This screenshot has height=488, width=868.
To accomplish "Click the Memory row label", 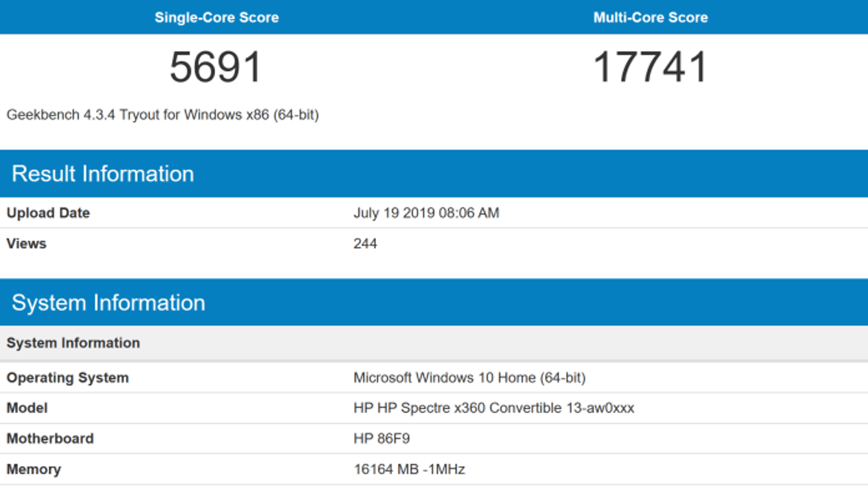I will pyautogui.click(x=34, y=470).
